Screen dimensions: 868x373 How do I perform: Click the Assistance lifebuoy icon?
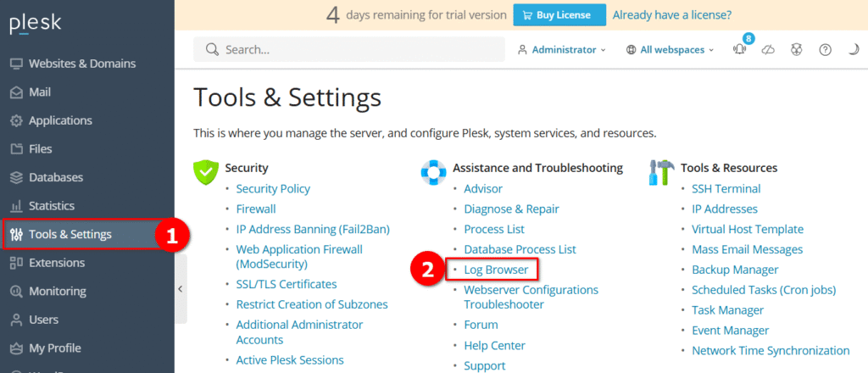(x=433, y=172)
